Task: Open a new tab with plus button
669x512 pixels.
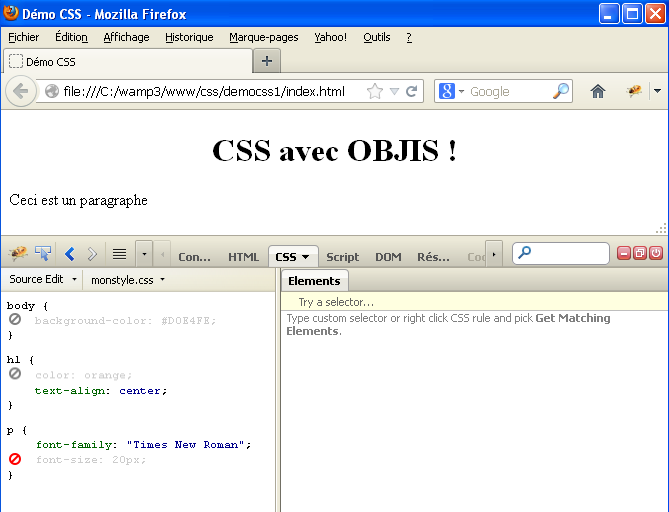Action: [x=266, y=61]
